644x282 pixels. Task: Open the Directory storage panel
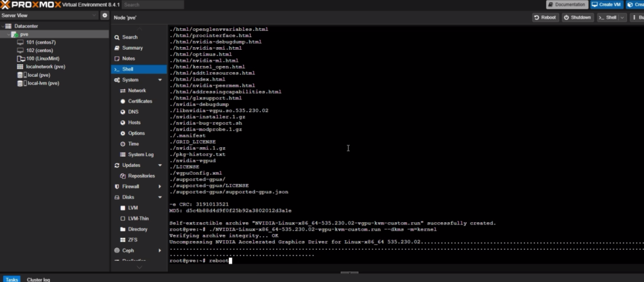point(138,229)
